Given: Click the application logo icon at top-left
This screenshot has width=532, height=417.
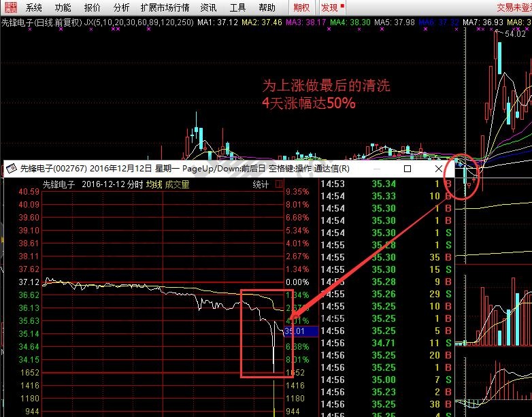Looking at the screenshot, I should (11, 7).
